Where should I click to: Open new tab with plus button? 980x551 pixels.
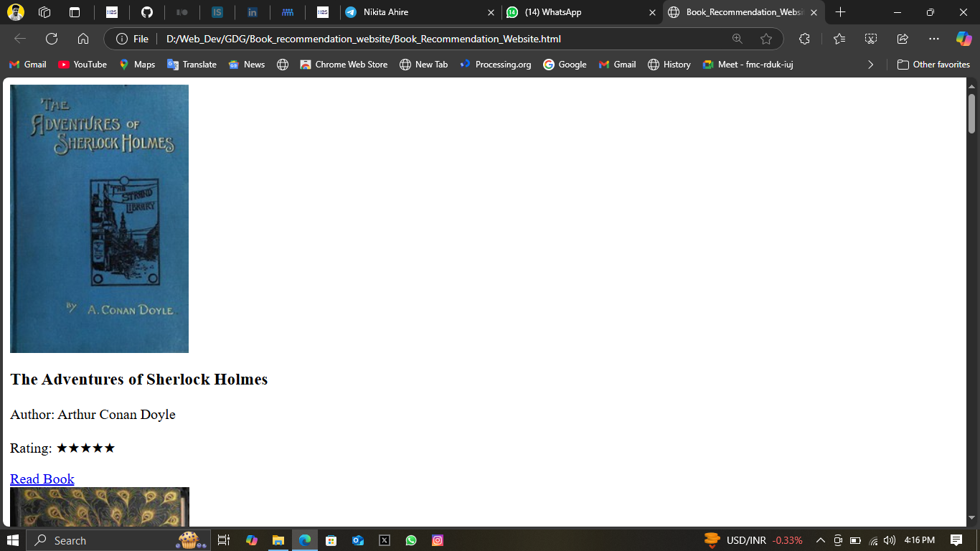[841, 12]
